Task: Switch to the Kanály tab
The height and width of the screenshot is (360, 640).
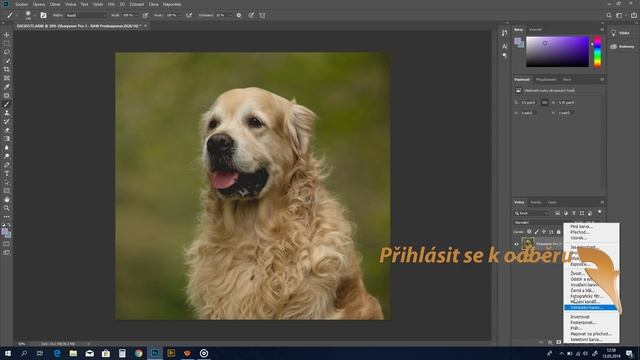Action: tap(535, 202)
